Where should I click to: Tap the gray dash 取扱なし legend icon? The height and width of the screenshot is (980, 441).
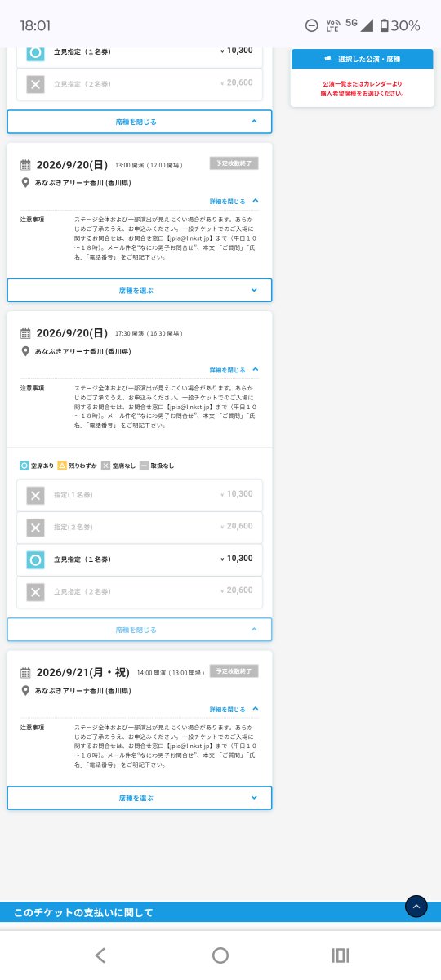click(144, 465)
